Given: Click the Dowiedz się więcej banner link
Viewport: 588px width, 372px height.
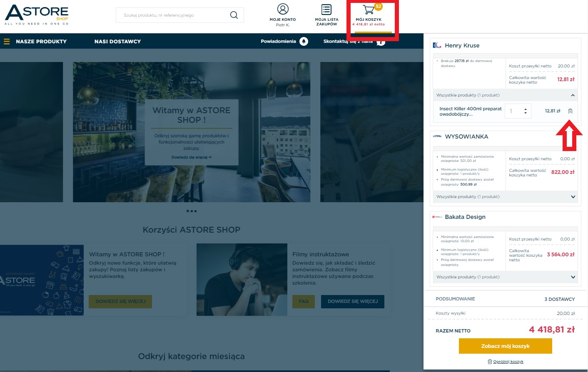Looking at the screenshot, I should (191, 157).
